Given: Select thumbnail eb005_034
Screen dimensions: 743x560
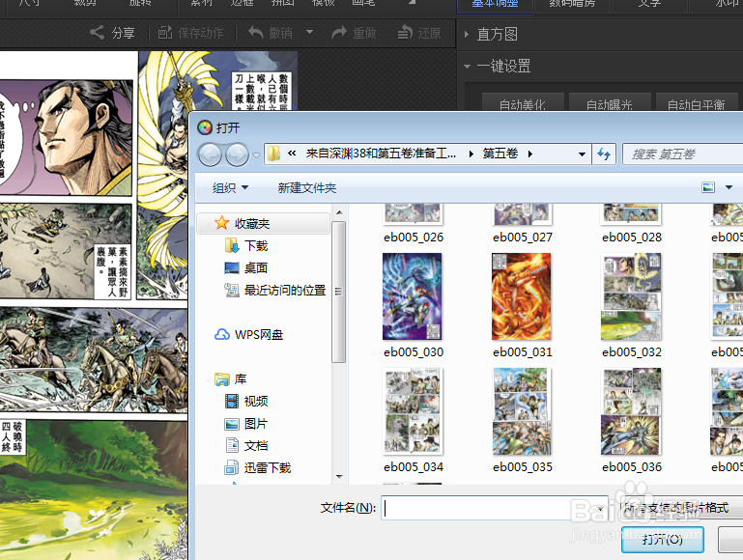Looking at the screenshot, I should (x=413, y=411).
